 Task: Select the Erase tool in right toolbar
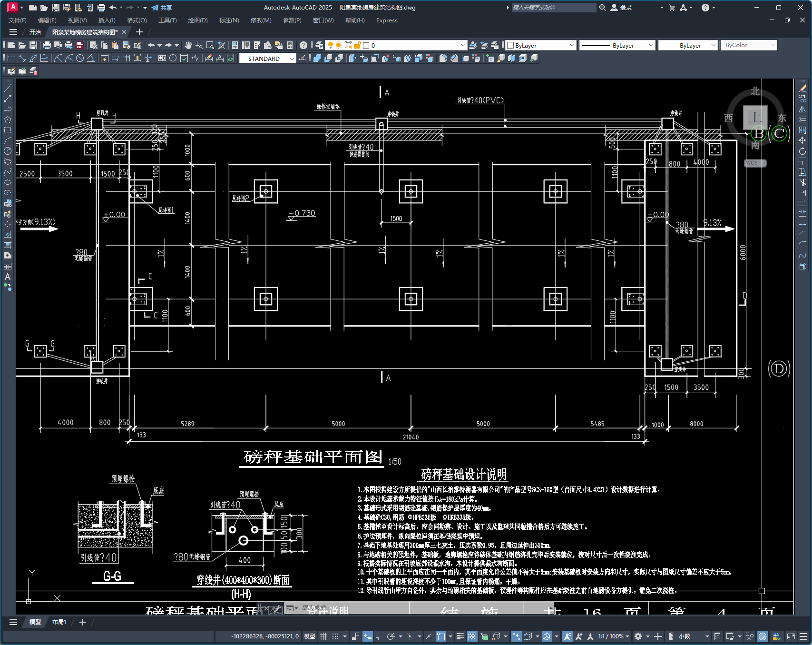(x=802, y=88)
